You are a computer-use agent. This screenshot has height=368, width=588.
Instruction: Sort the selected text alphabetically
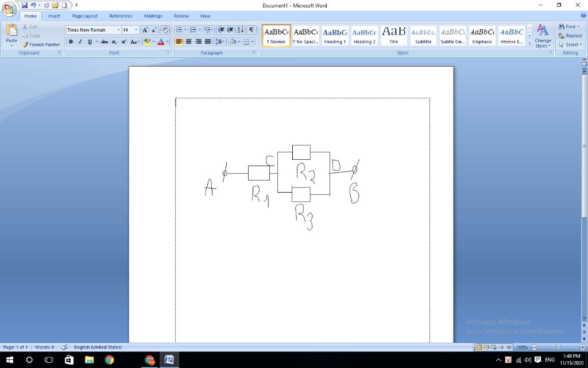click(x=241, y=30)
